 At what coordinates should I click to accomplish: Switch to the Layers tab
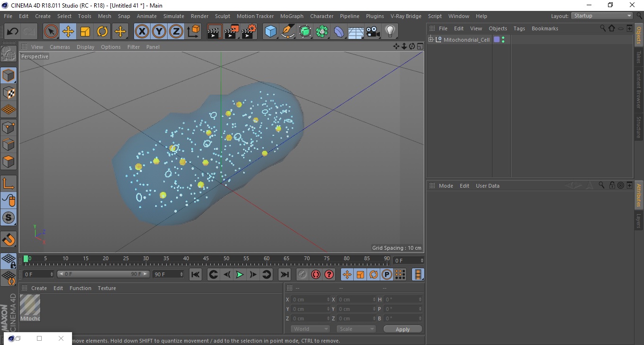point(639,221)
